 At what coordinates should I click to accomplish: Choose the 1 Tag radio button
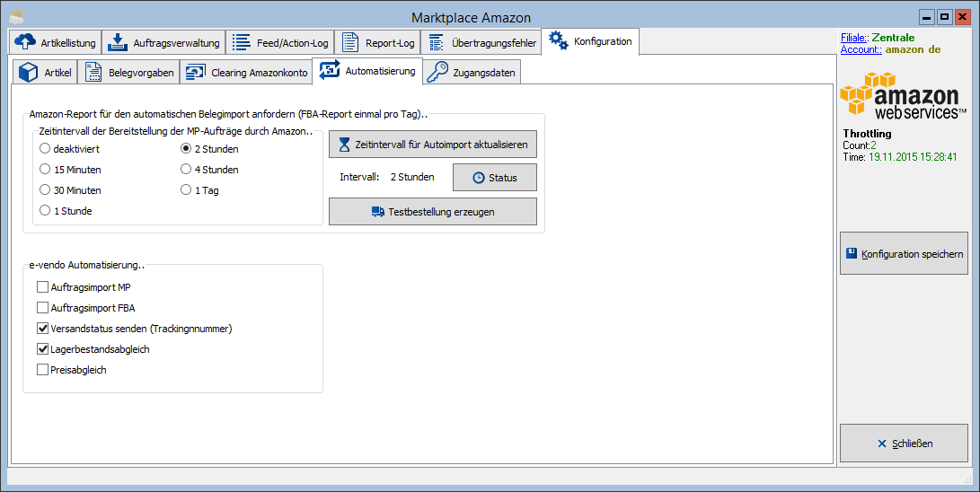tap(186, 189)
